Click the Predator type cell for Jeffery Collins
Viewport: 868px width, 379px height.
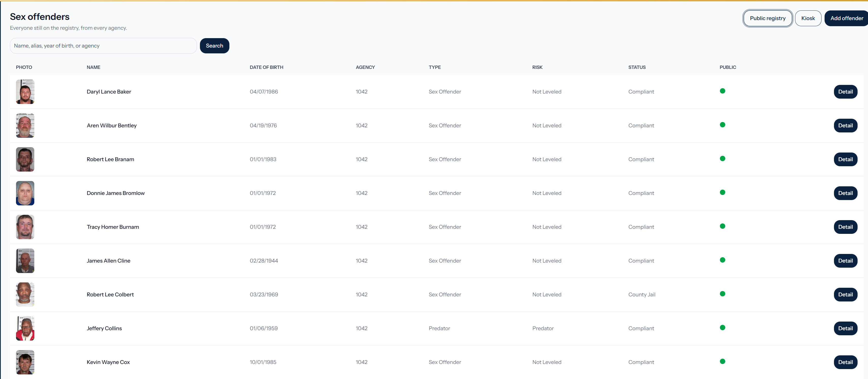click(x=439, y=328)
